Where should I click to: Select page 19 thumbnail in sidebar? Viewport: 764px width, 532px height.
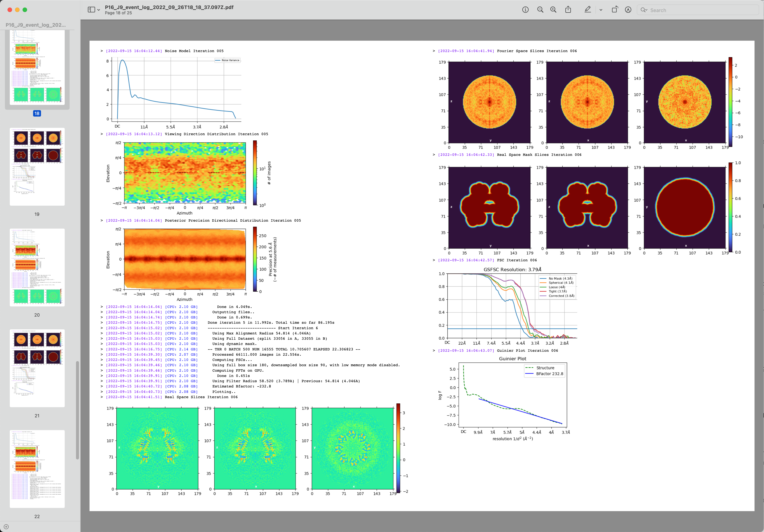[x=37, y=167]
